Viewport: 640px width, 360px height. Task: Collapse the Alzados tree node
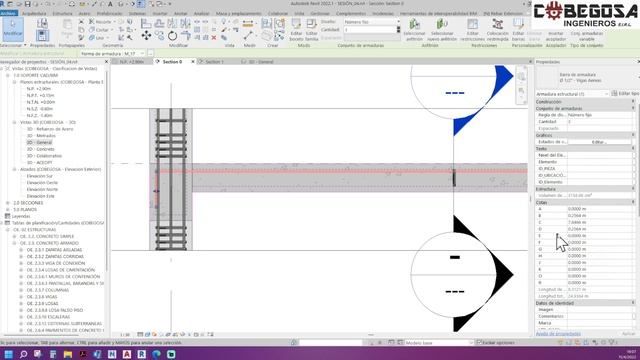point(14,169)
